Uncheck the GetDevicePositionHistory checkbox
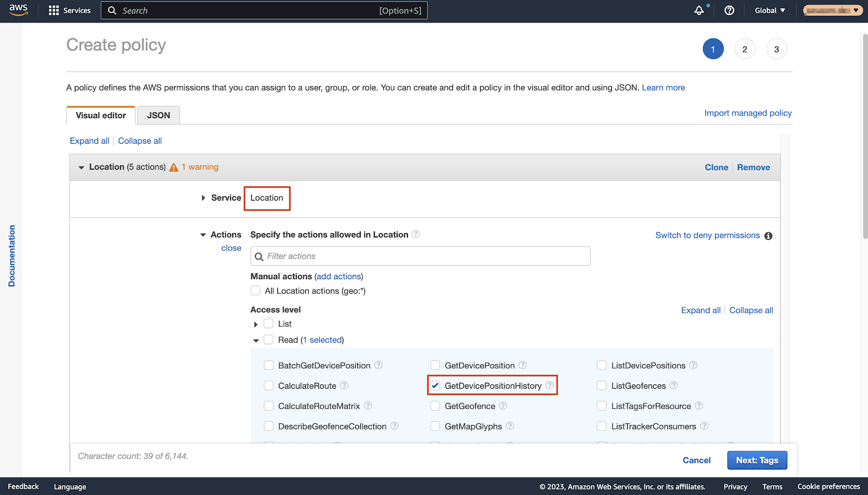 (435, 385)
